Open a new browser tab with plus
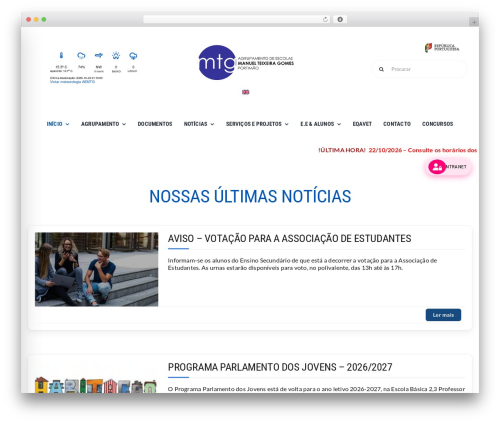 (474, 22)
